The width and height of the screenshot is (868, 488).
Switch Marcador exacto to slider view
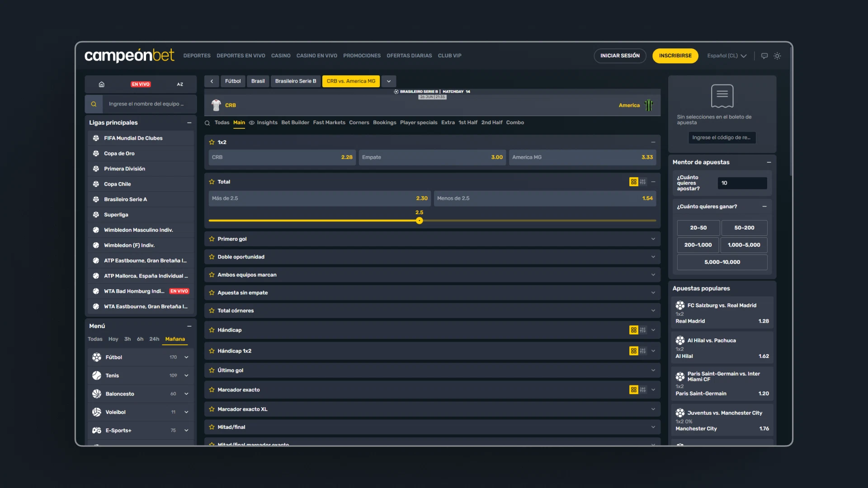point(643,390)
